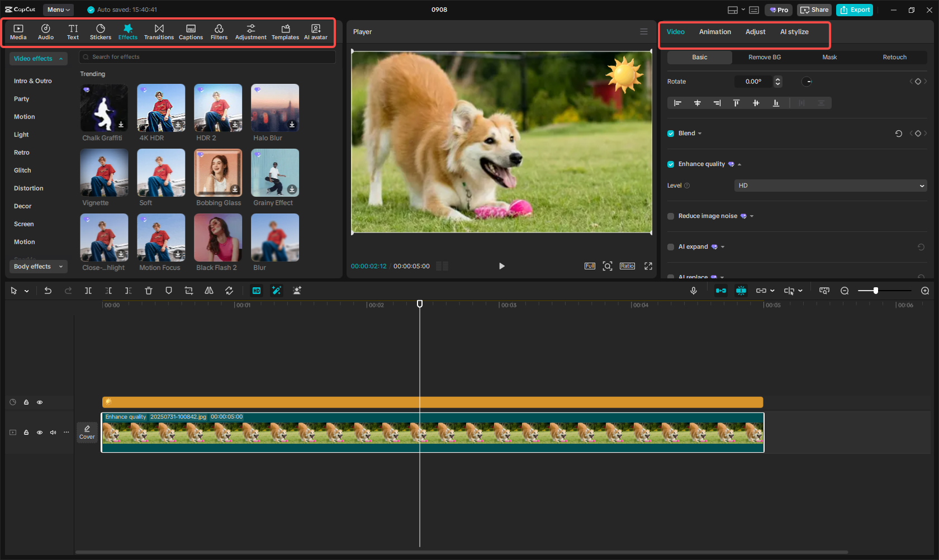This screenshot has height=560, width=939.
Task: Click the timeline zoom slider handle
Action: [876, 291]
